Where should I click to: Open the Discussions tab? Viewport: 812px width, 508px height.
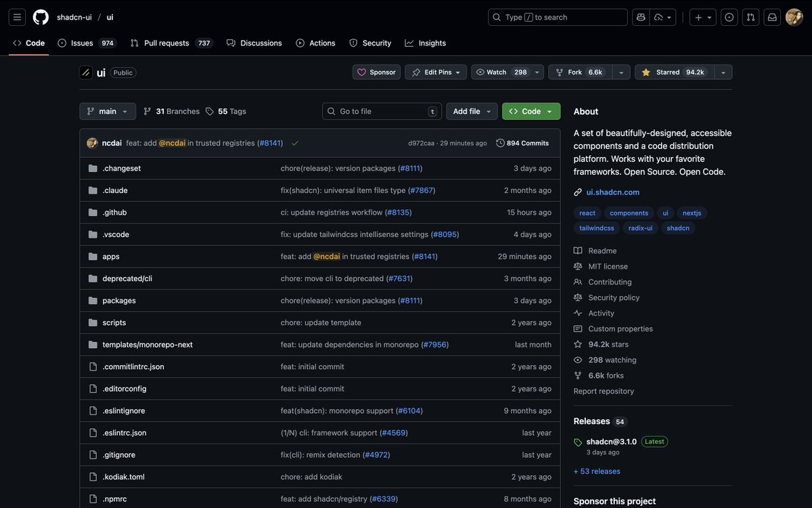(254, 43)
